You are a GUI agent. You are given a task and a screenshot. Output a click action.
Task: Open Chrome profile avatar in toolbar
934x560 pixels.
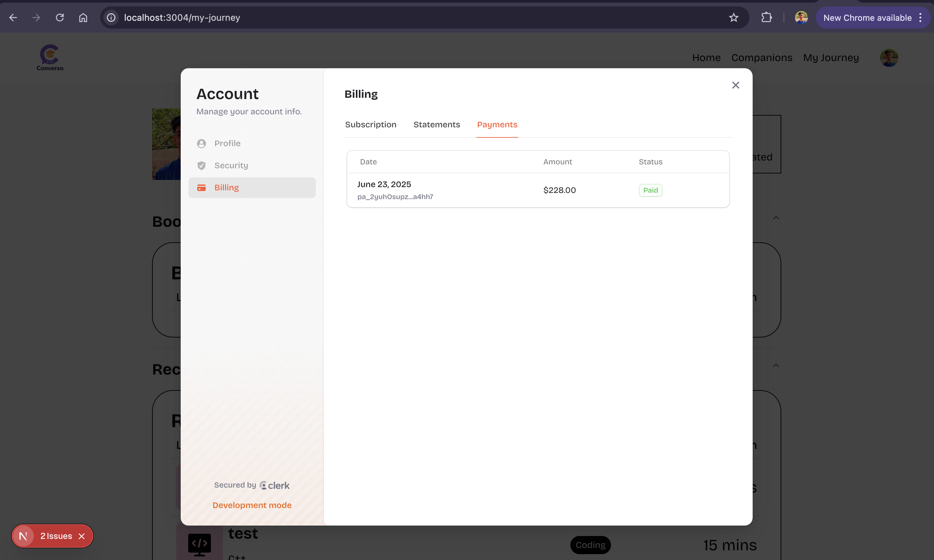pyautogui.click(x=801, y=18)
